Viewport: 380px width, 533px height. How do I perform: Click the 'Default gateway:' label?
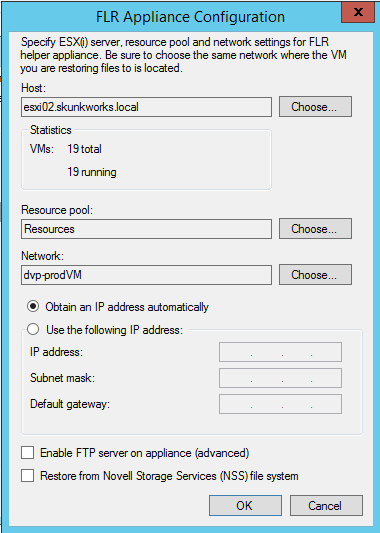click(x=70, y=404)
